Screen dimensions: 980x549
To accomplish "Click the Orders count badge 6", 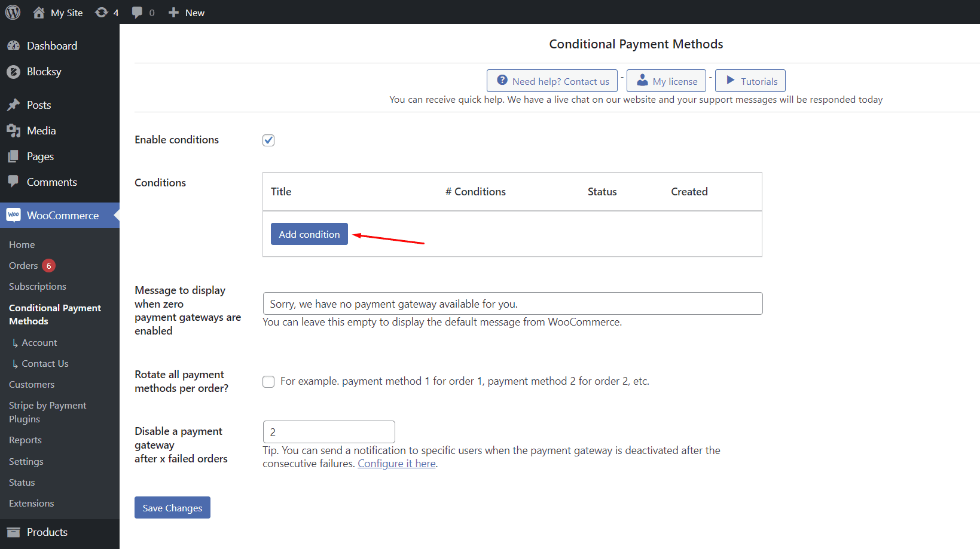I will pyautogui.click(x=49, y=266).
